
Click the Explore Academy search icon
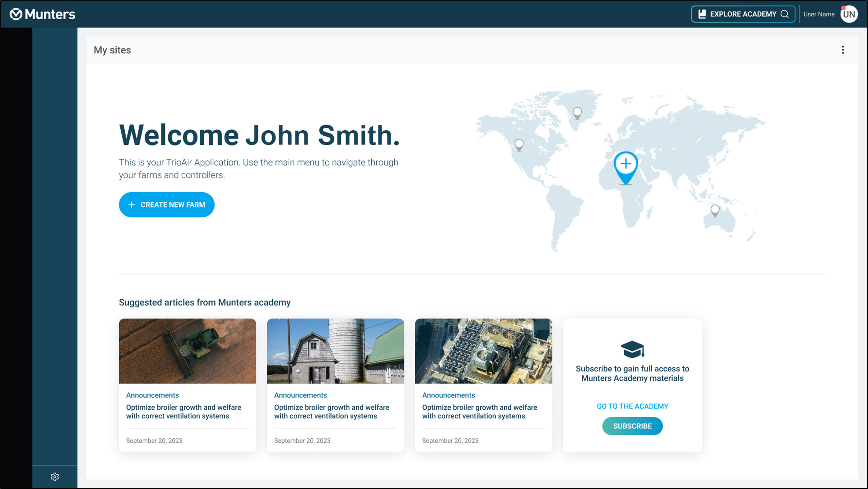785,14
